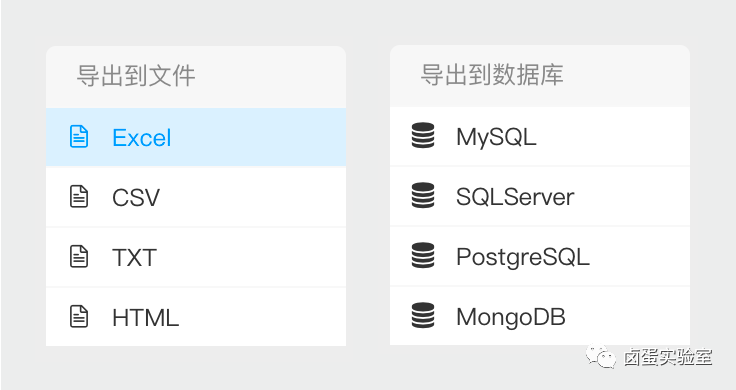Viewport: 736px width, 390px height.
Task: Click the database icon beside MongoDB
Action: (423, 315)
